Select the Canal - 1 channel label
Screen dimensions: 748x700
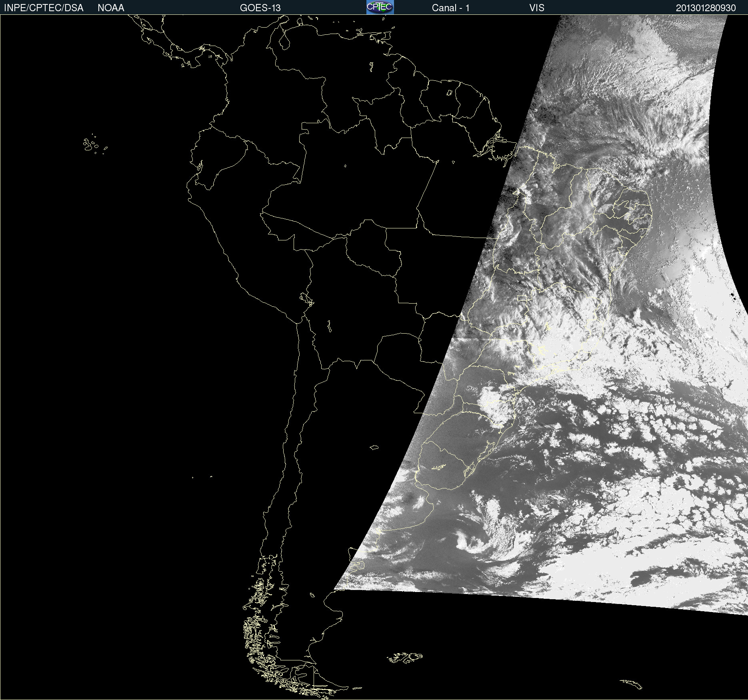[451, 8]
